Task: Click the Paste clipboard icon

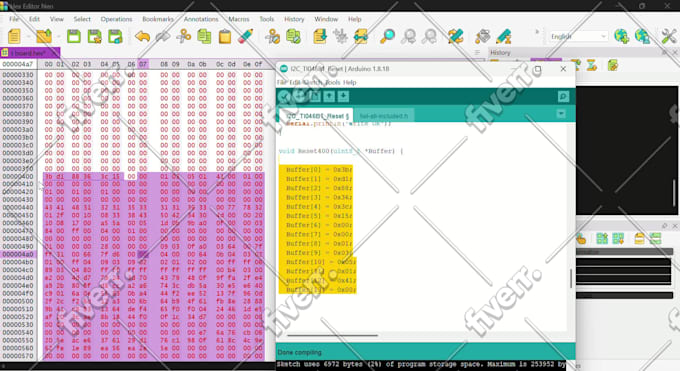Action: click(x=225, y=36)
